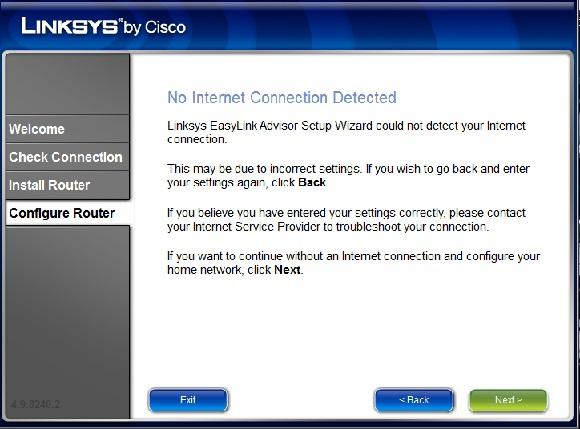
Task: Click the continue without Internet connection paragraph
Action: (x=354, y=263)
